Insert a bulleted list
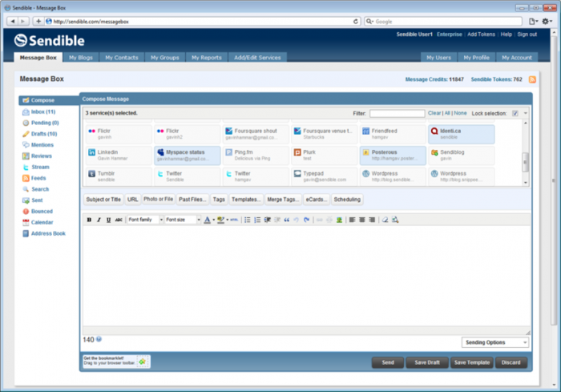This screenshot has height=392, width=561. click(247, 220)
